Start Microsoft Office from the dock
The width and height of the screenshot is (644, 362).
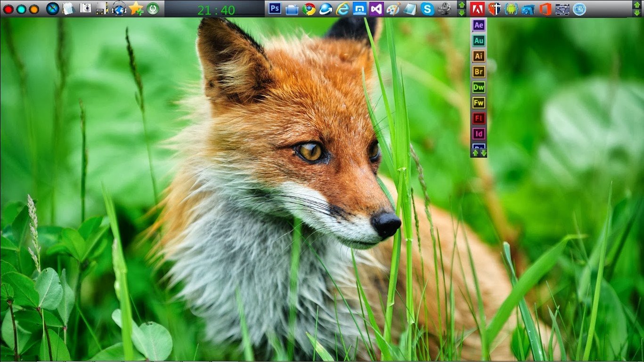coord(545,8)
